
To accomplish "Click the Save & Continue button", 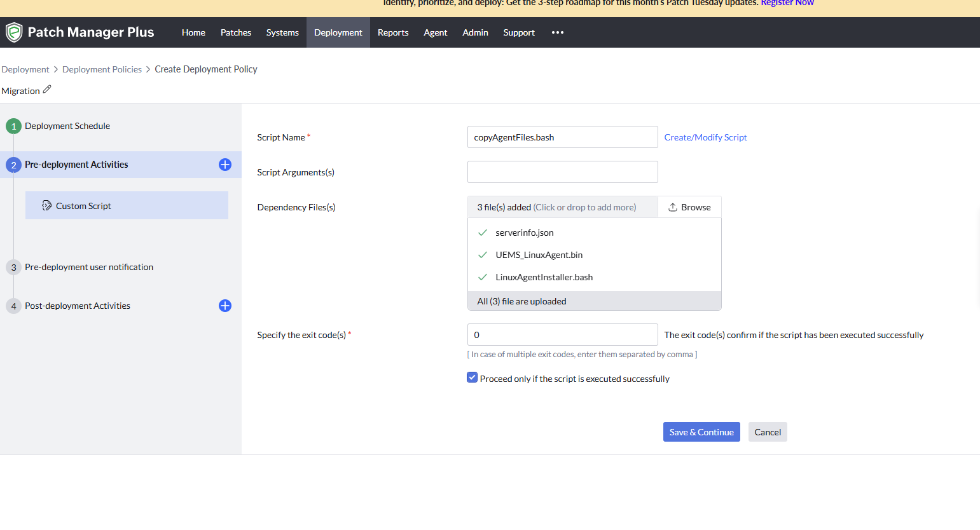I will point(701,432).
